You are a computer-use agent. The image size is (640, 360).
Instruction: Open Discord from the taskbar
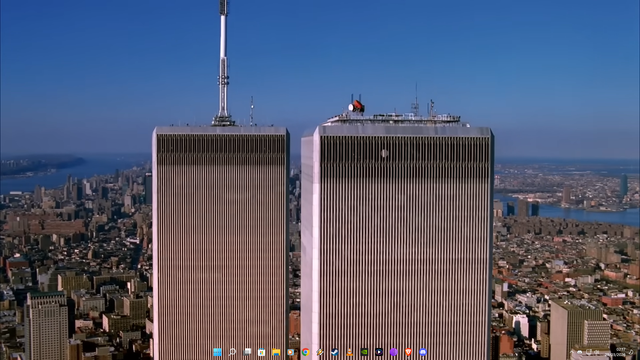tap(423, 352)
